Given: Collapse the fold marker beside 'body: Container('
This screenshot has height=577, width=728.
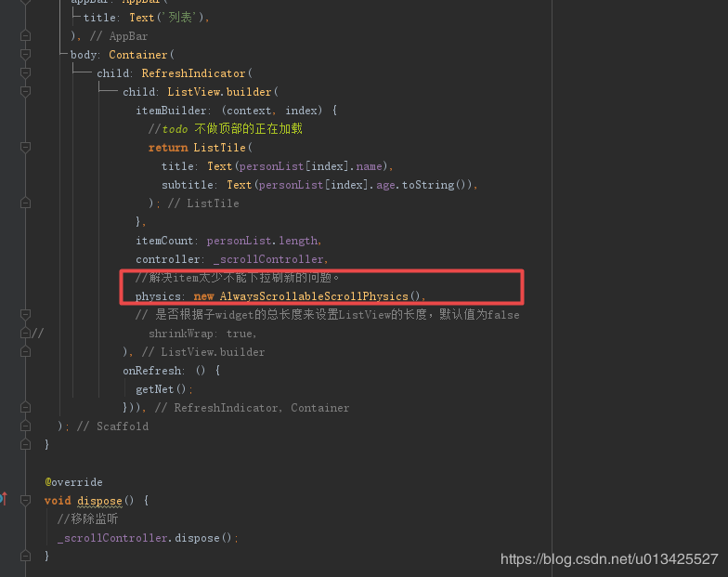Looking at the screenshot, I should click(x=26, y=55).
